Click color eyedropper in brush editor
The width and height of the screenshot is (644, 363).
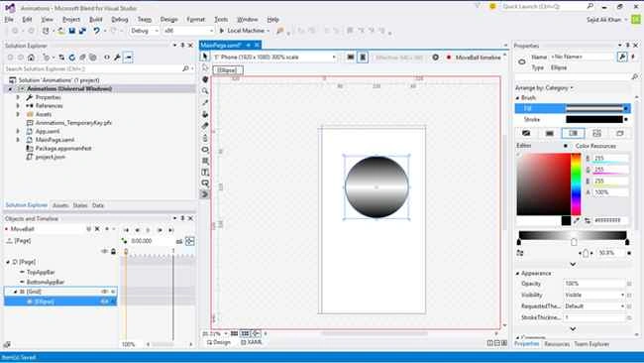click(x=577, y=220)
